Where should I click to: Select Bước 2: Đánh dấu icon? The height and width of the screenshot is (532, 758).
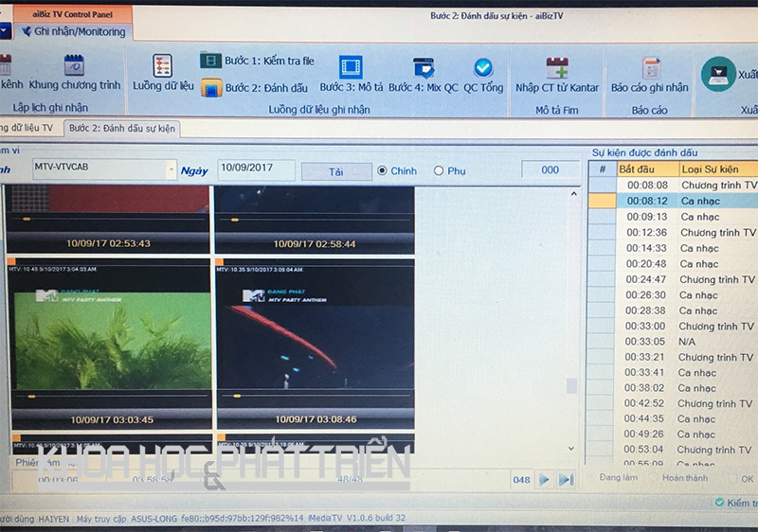210,88
